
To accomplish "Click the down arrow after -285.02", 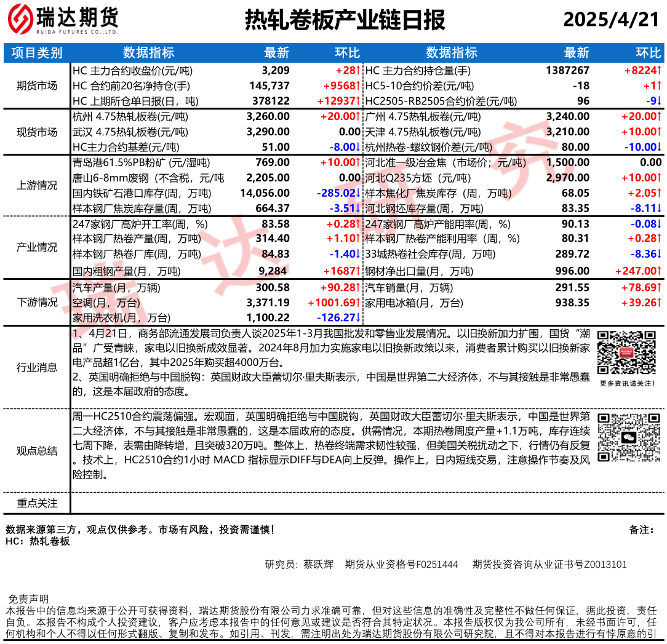I will (x=357, y=193).
